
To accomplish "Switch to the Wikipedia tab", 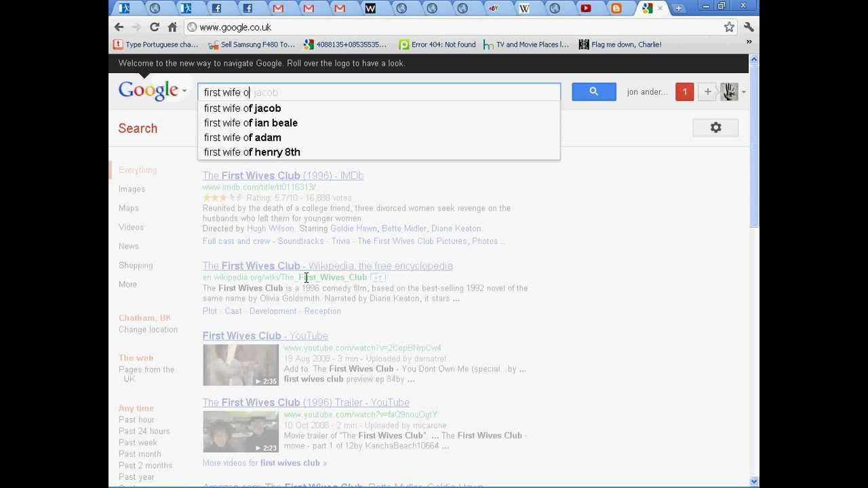I will point(524,8).
